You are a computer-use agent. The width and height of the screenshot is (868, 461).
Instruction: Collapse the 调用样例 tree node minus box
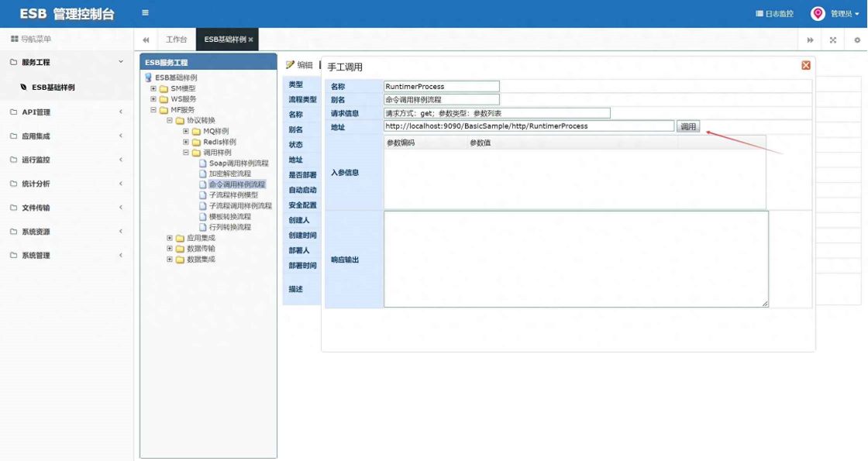(186, 152)
